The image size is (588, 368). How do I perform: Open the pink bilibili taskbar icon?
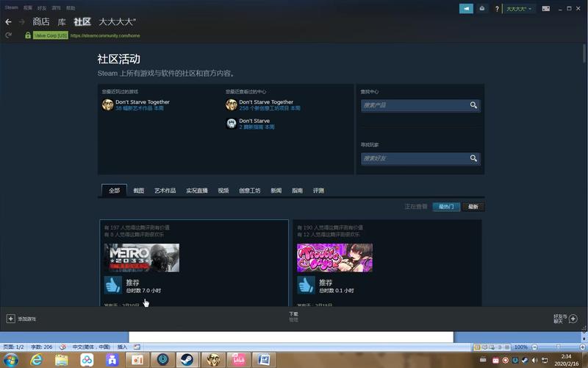238,360
